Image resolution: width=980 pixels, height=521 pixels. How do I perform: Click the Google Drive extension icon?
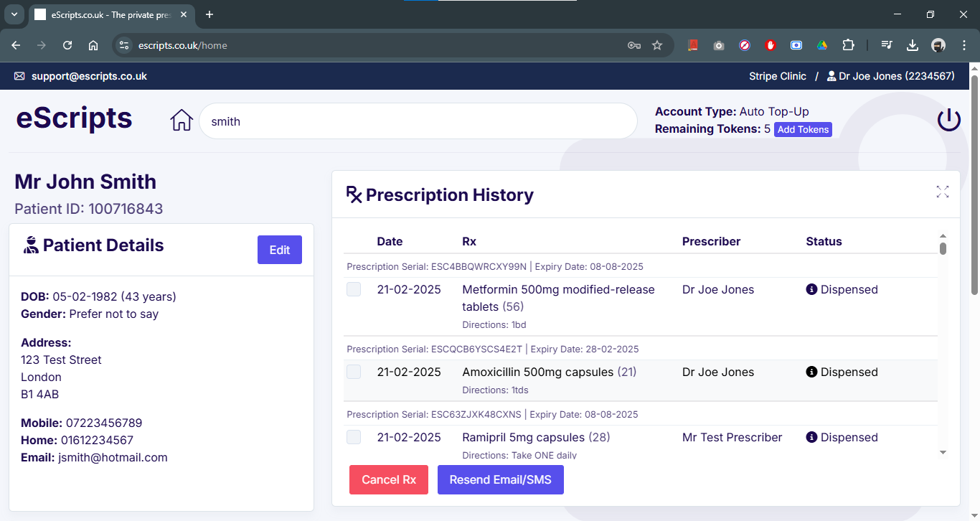[822, 45]
